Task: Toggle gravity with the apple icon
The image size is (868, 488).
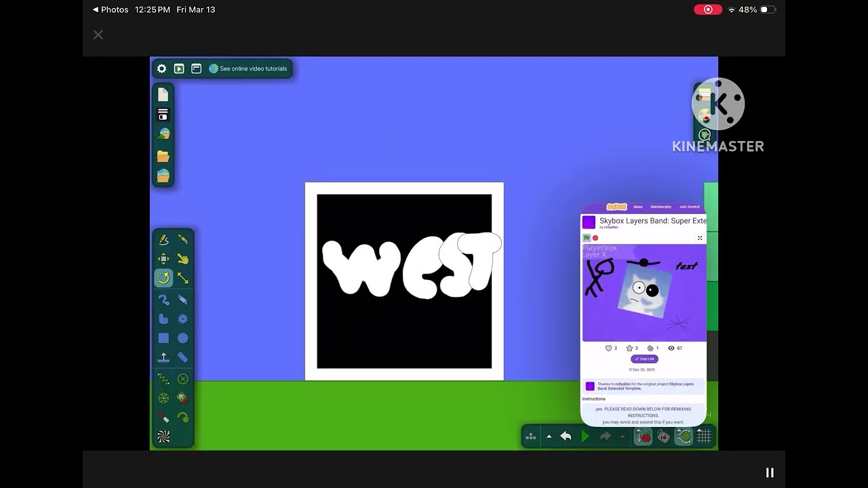Action: click(643, 436)
